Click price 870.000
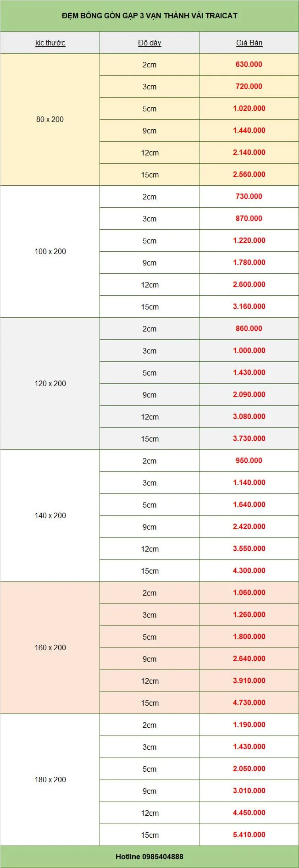 tap(249, 218)
